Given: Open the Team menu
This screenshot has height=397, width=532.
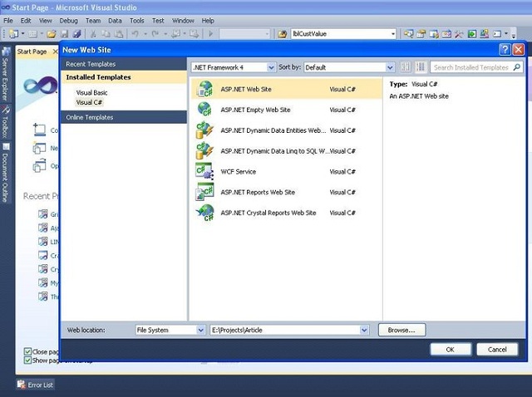Looking at the screenshot, I should [93, 21].
